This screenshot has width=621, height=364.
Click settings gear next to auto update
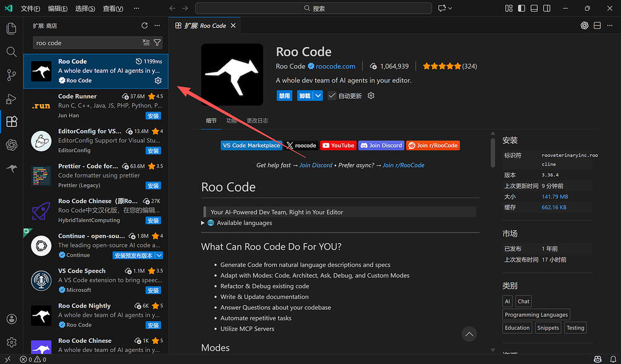[x=371, y=95]
